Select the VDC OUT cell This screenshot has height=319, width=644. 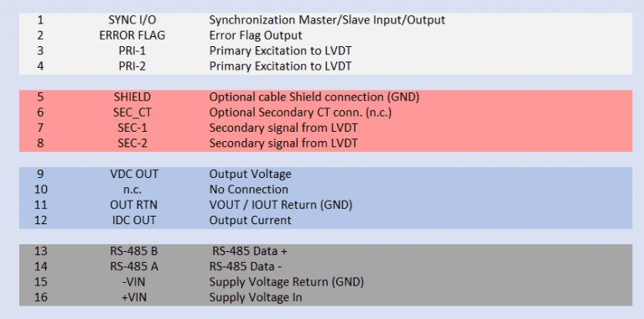point(132,174)
